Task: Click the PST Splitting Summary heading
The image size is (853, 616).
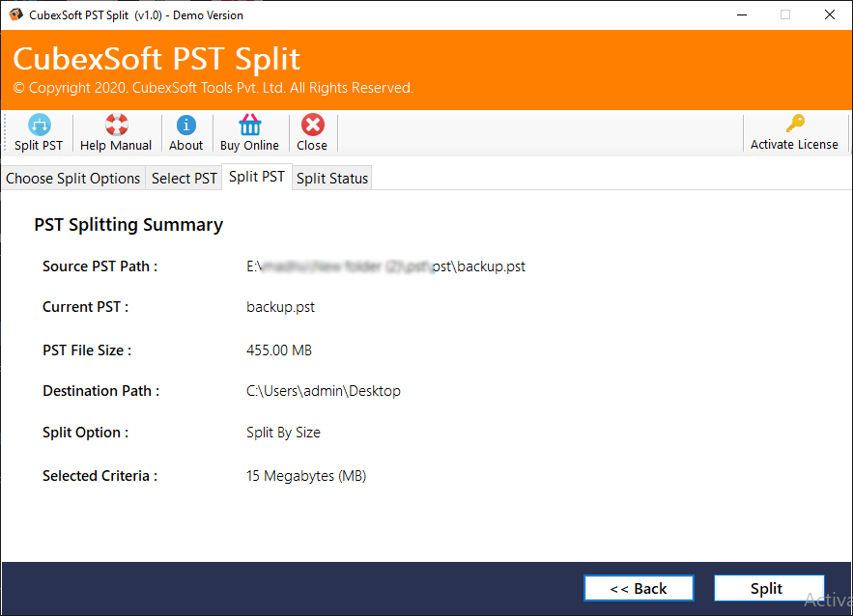Action: click(128, 225)
